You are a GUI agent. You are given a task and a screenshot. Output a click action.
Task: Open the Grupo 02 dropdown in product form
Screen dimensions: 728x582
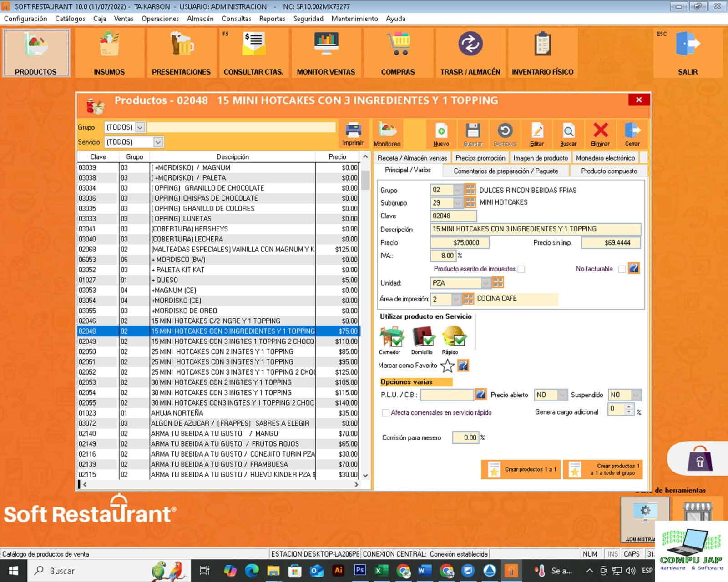coord(458,190)
